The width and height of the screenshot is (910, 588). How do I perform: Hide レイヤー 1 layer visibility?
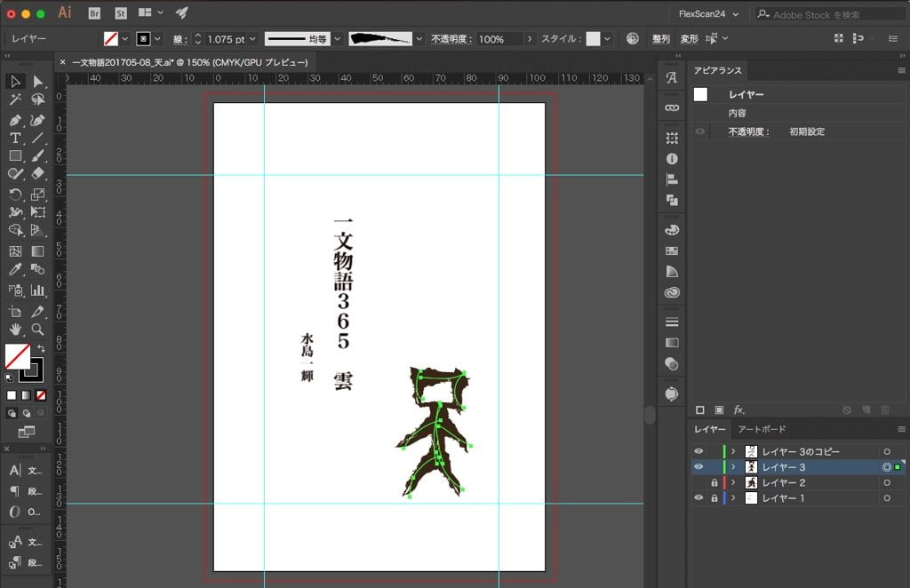pyautogui.click(x=698, y=498)
